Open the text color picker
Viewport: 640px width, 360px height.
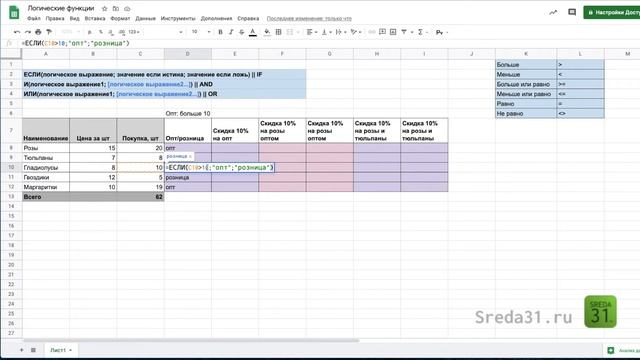point(253,32)
